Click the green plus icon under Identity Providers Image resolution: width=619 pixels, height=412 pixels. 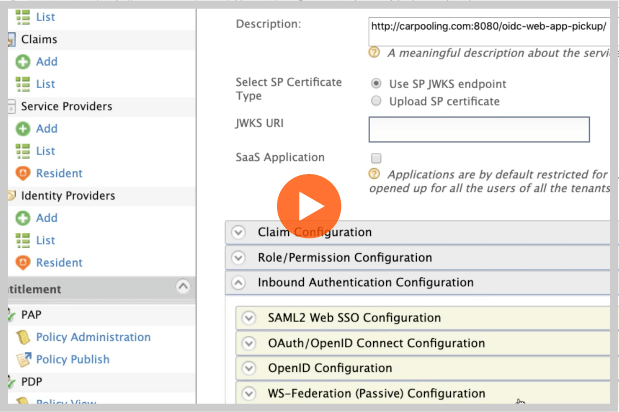click(23, 218)
